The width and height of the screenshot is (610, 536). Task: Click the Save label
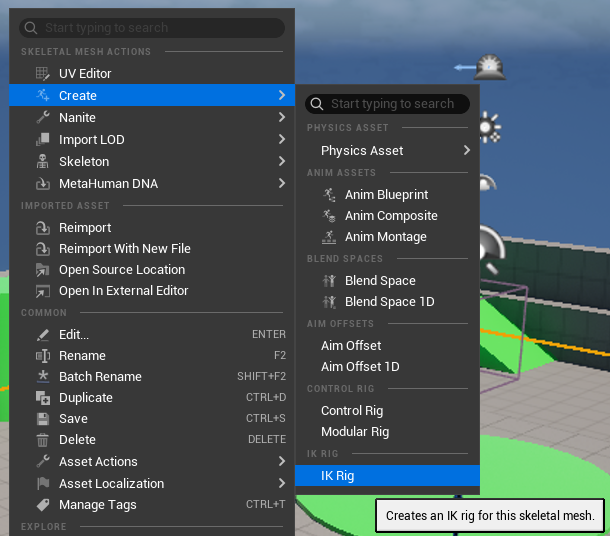coord(73,419)
